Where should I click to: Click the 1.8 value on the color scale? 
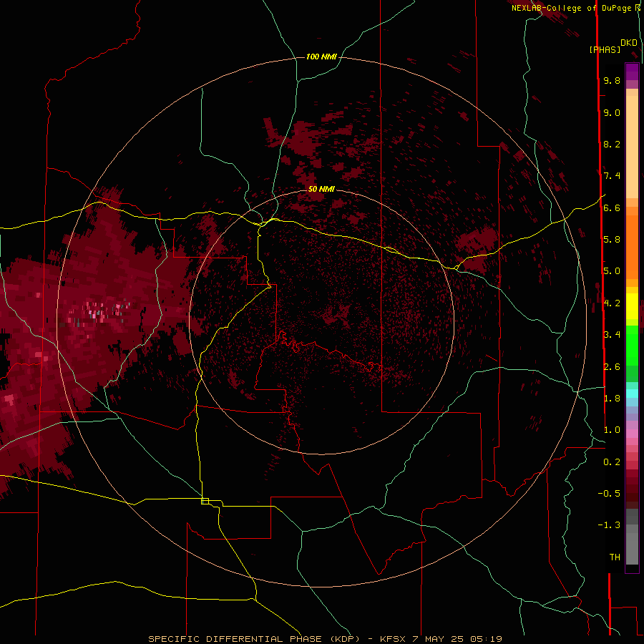pos(612,399)
